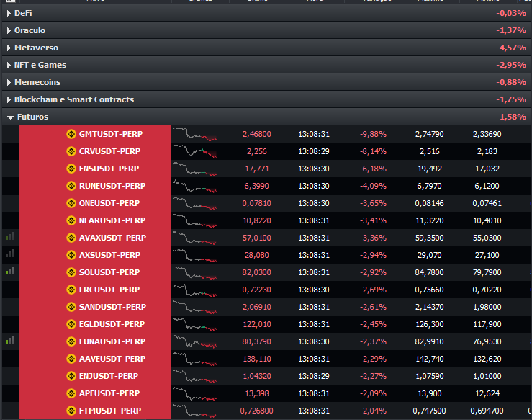Select the GMTUSDT-PERP row name

pos(111,134)
